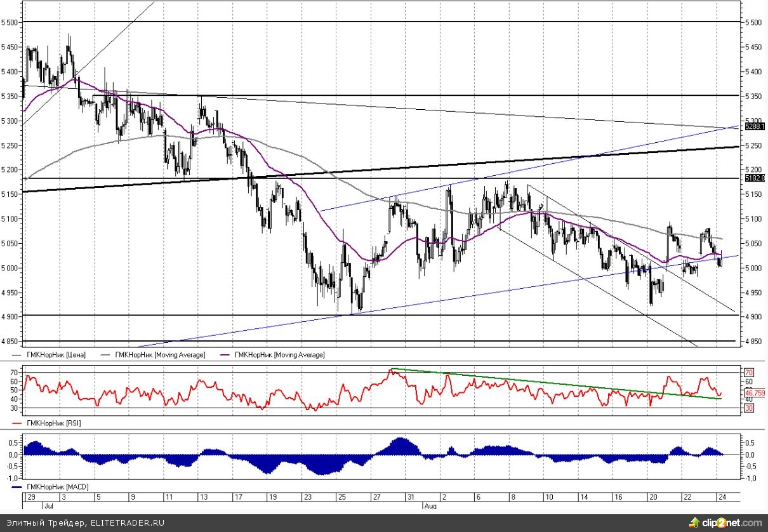
Task: Click date 31 on the time axis
Action: (411, 497)
